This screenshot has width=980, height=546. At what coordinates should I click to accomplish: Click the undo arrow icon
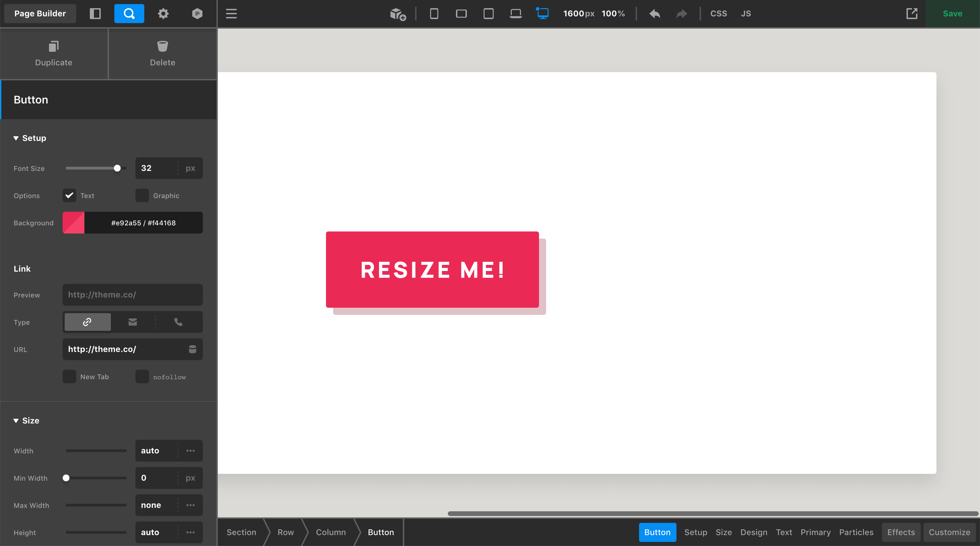pos(654,14)
